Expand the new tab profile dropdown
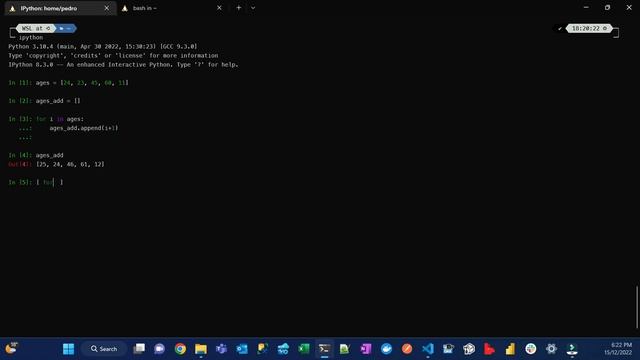Viewport: 640px width, 360px height. coord(253,8)
